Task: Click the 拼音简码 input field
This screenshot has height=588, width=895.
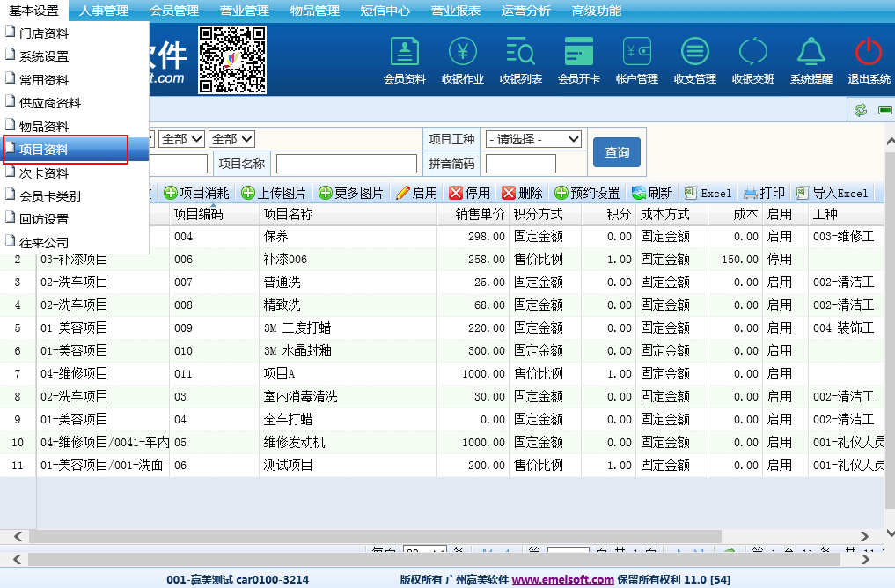Action: [x=520, y=164]
